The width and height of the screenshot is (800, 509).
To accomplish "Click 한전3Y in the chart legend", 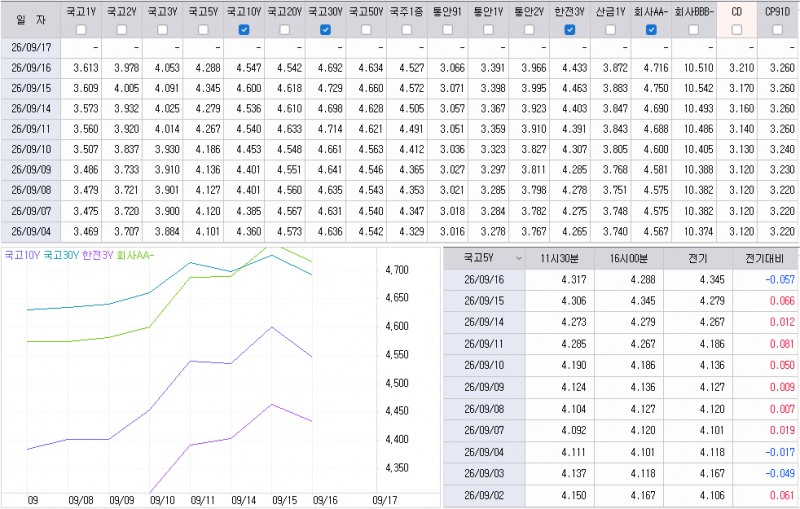I will pos(97,255).
